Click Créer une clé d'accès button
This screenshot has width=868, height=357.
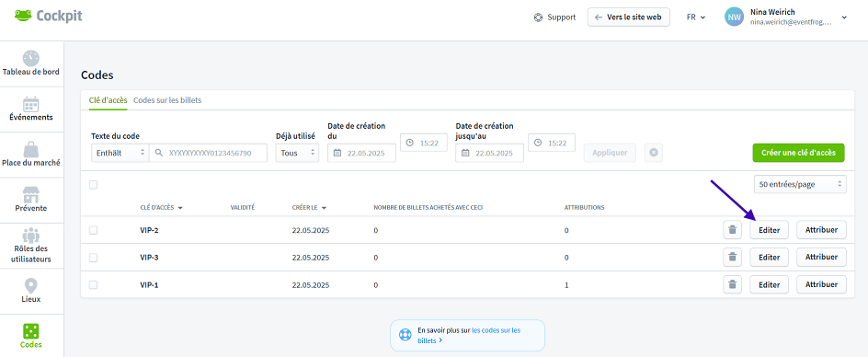pos(798,153)
